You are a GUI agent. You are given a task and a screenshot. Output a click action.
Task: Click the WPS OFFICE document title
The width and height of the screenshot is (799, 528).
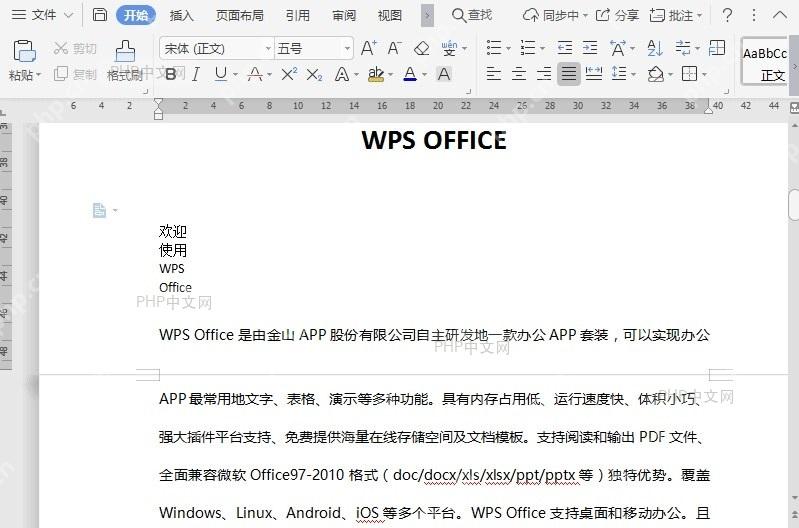(434, 140)
